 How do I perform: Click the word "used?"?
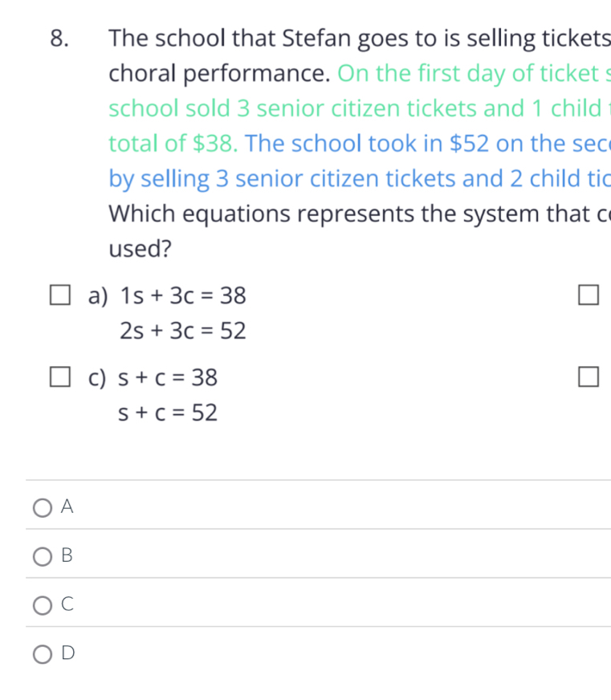[140, 248]
